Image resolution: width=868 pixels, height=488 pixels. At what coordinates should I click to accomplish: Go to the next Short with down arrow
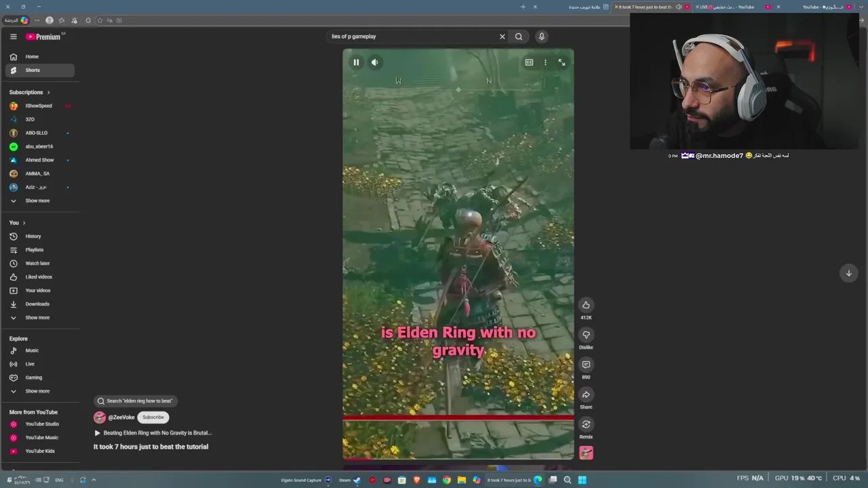point(848,273)
